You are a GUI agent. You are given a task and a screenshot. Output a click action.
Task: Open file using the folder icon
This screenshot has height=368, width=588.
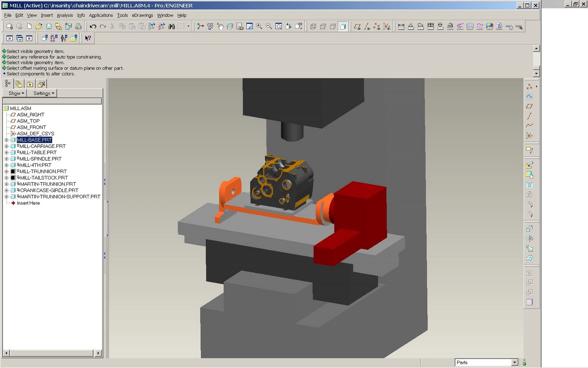[x=39, y=26]
